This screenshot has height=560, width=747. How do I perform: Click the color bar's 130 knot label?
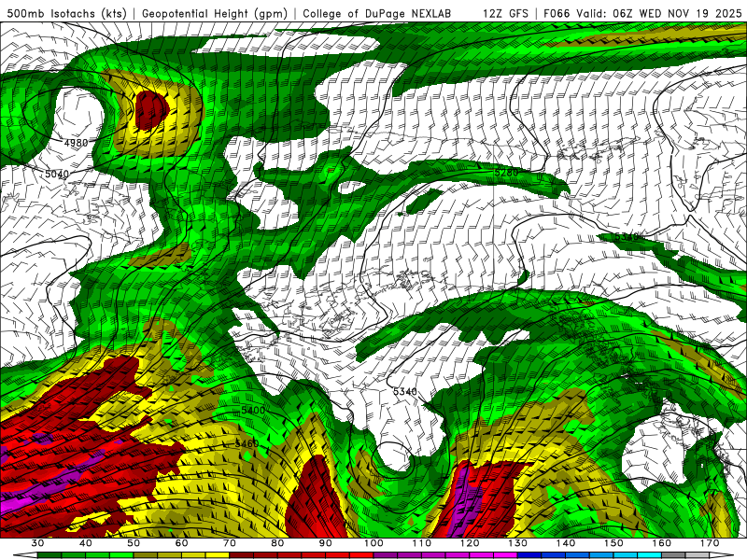pos(518,543)
